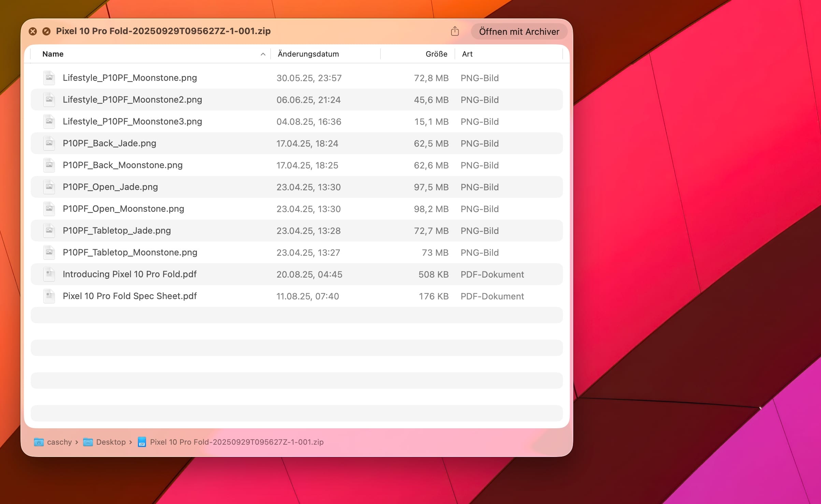This screenshot has height=504, width=821.
Task: Click the P10PF_Back_Jade.png image icon
Action: [49, 143]
